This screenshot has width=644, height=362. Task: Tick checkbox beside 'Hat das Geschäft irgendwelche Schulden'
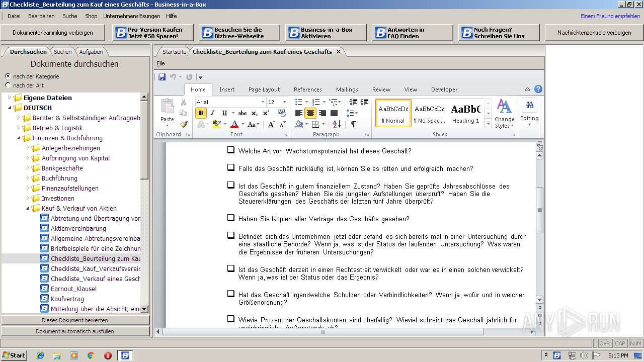(x=230, y=294)
